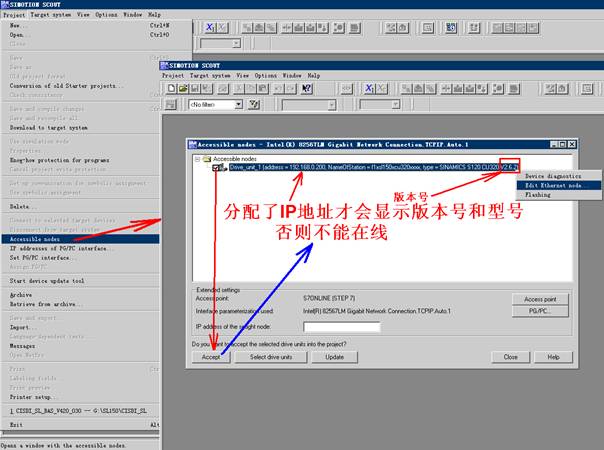Click the Select drive units button
604x450 pixels.
pyautogui.click(x=271, y=356)
